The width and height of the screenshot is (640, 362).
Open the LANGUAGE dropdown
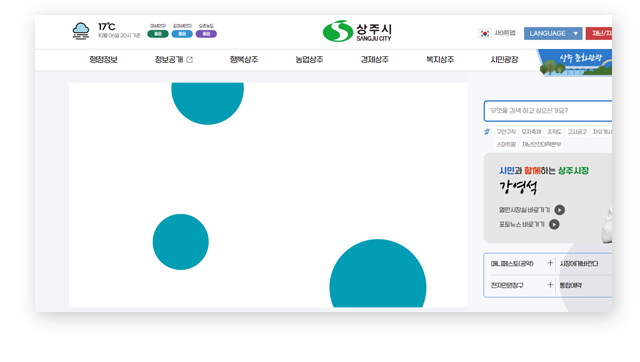point(553,33)
